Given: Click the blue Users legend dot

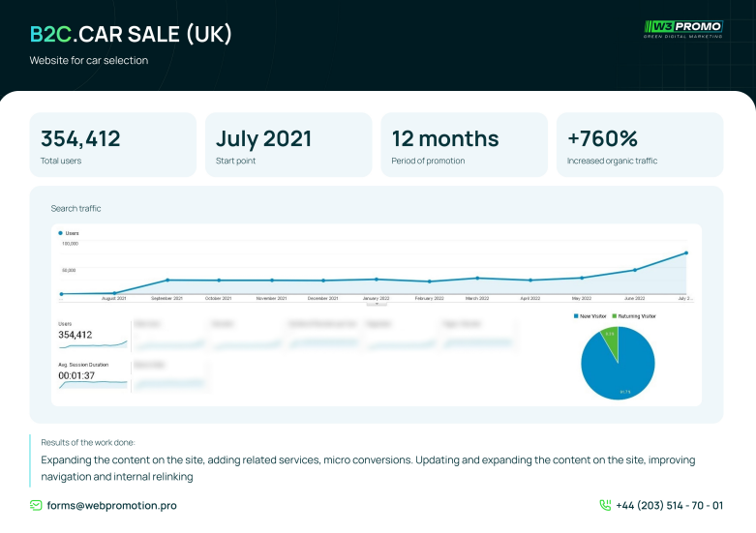Looking at the screenshot, I should (61, 233).
